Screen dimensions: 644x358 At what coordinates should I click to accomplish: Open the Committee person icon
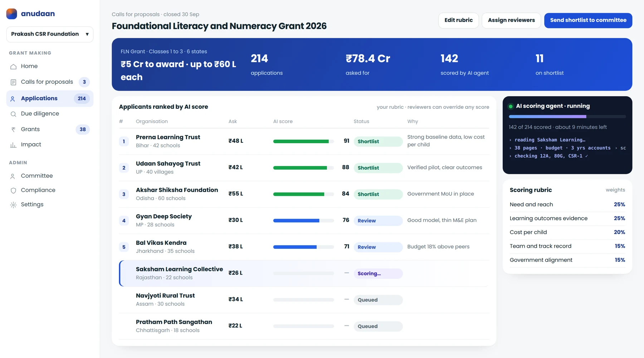(13, 176)
